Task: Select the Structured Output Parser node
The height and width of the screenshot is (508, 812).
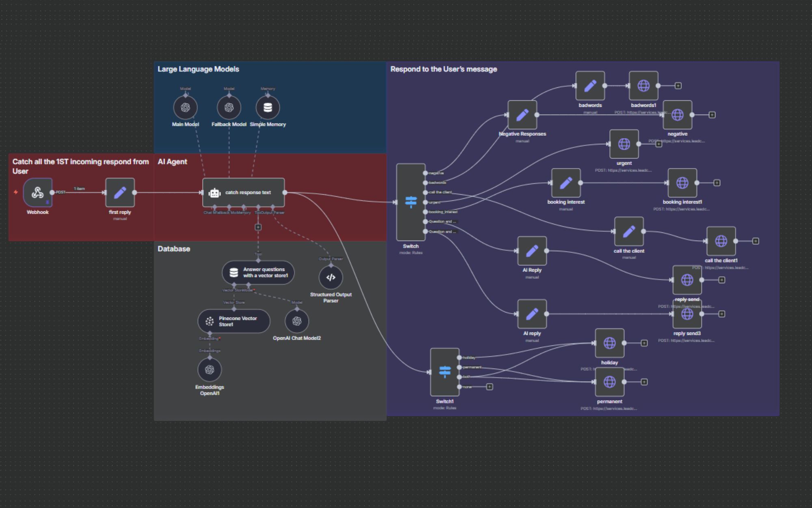Action: 331,278
